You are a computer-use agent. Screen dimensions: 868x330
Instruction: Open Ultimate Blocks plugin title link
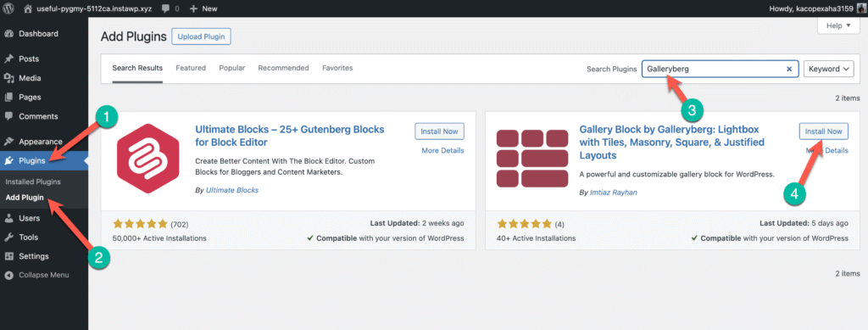tap(290, 136)
